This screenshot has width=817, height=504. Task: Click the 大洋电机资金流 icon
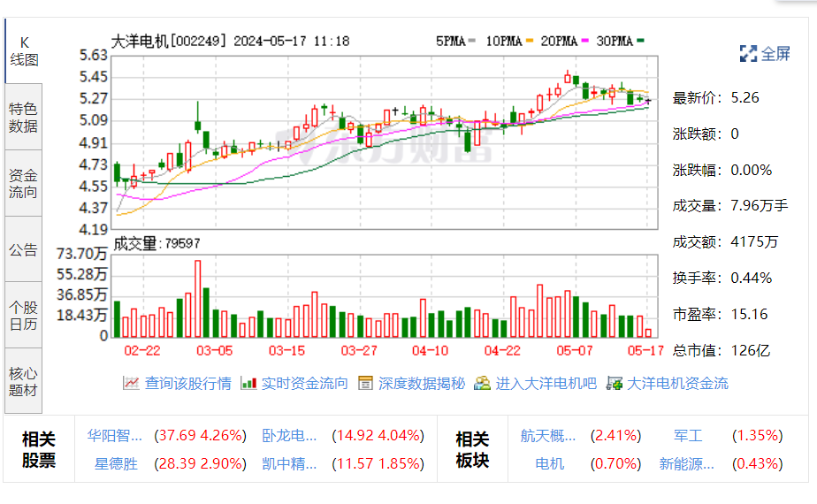tap(615, 384)
